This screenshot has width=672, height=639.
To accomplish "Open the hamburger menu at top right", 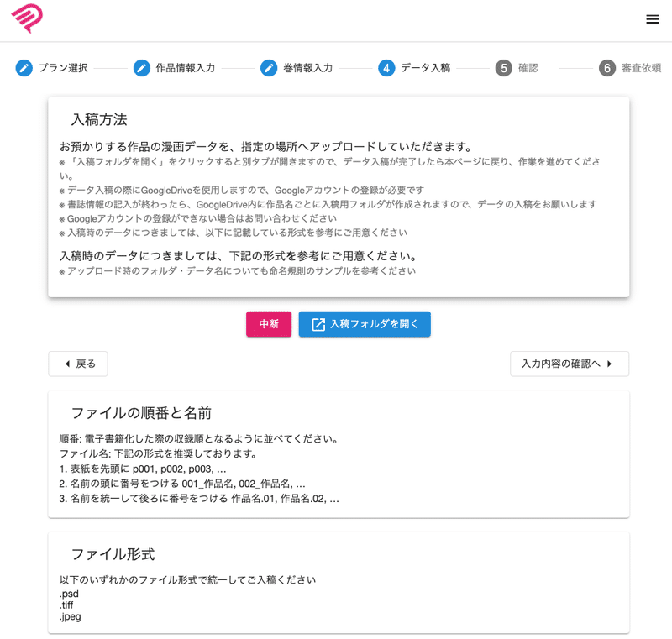I will 654,18.
